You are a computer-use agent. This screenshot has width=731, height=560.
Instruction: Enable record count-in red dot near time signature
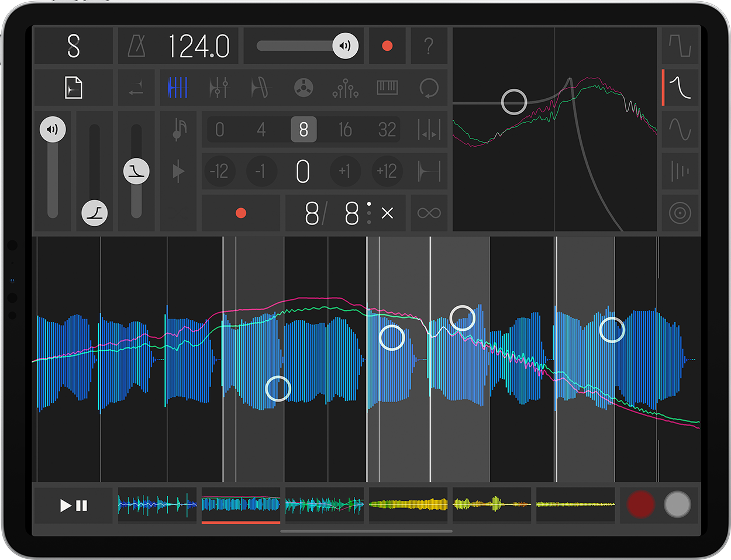(x=240, y=213)
